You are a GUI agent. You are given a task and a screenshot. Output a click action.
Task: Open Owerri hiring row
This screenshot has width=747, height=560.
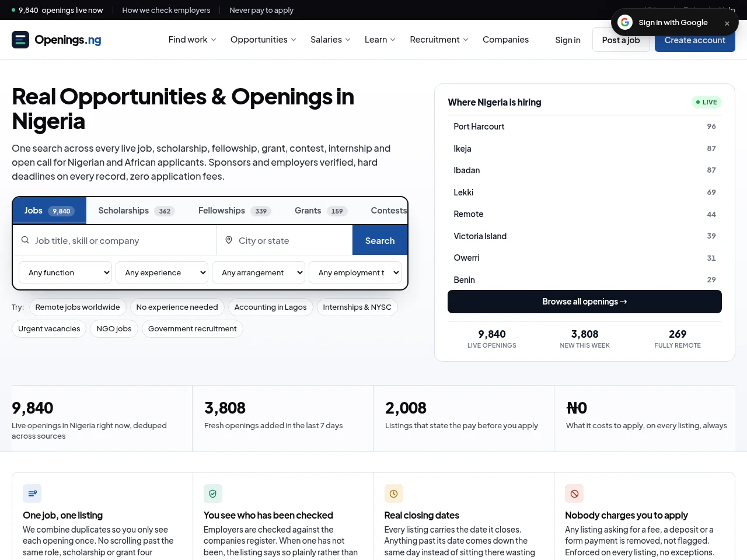(585, 258)
